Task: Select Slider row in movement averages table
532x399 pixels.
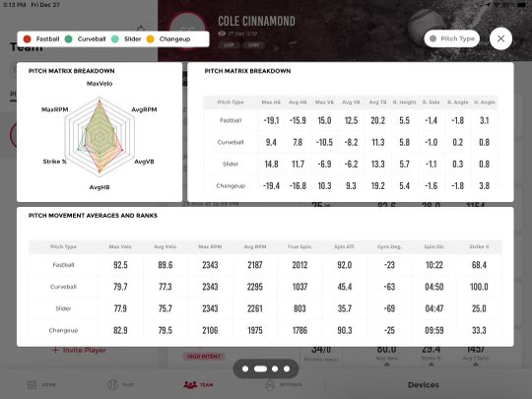Action: coord(265,308)
